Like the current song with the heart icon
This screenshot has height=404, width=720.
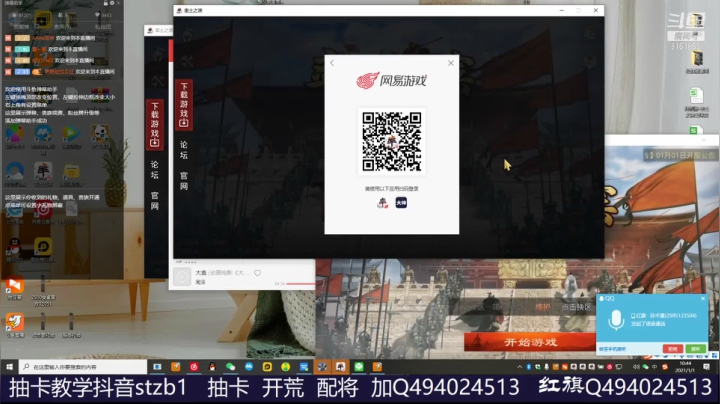[x=258, y=273]
